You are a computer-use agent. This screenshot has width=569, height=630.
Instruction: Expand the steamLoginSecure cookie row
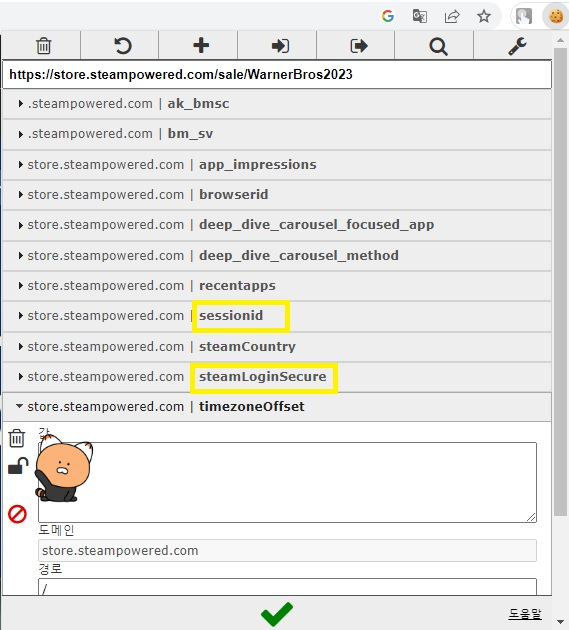coord(277,377)
